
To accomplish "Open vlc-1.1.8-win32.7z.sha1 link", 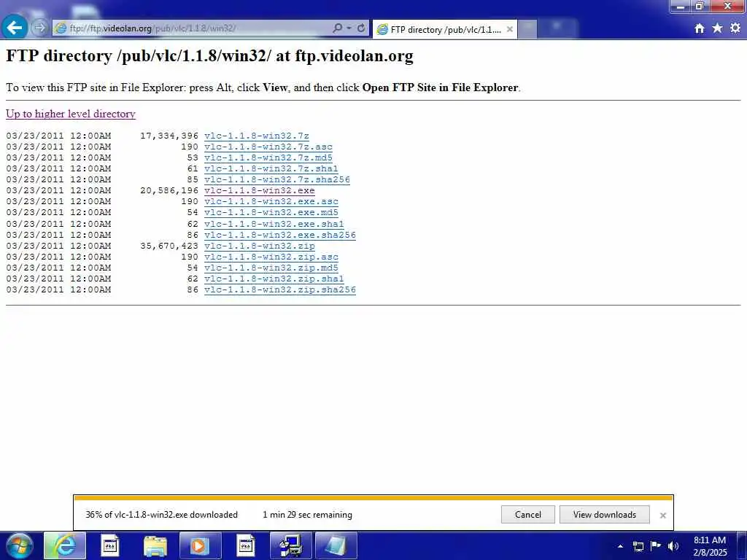I will (271, 168).
